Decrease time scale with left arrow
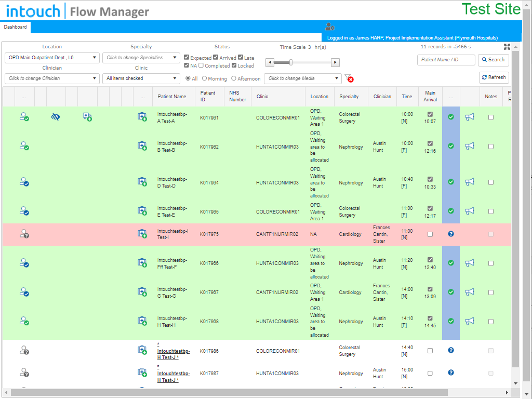Image resolution: width=532 pixels, height=399 pixels. (270, 62)
